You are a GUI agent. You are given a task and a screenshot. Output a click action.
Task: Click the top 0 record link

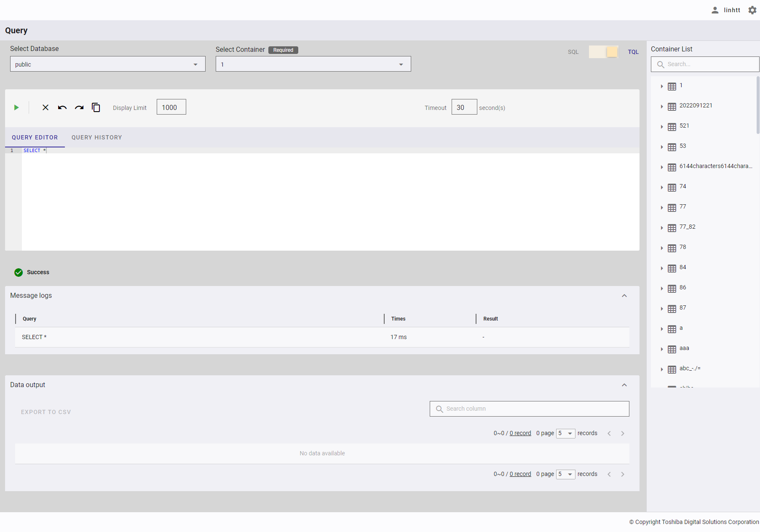click(x=520, y=433)
